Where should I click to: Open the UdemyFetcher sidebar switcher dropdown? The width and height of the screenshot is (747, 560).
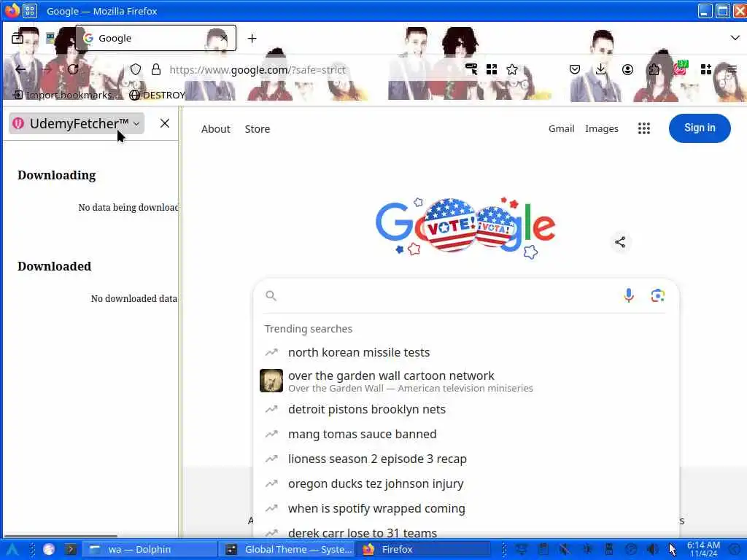pos(77,124)
